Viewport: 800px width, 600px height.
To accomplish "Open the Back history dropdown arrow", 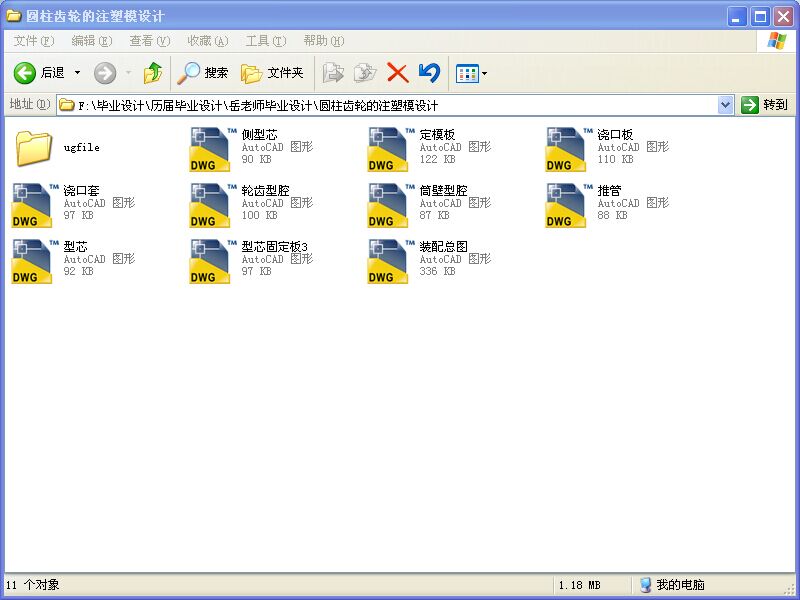I will [78, 73].
